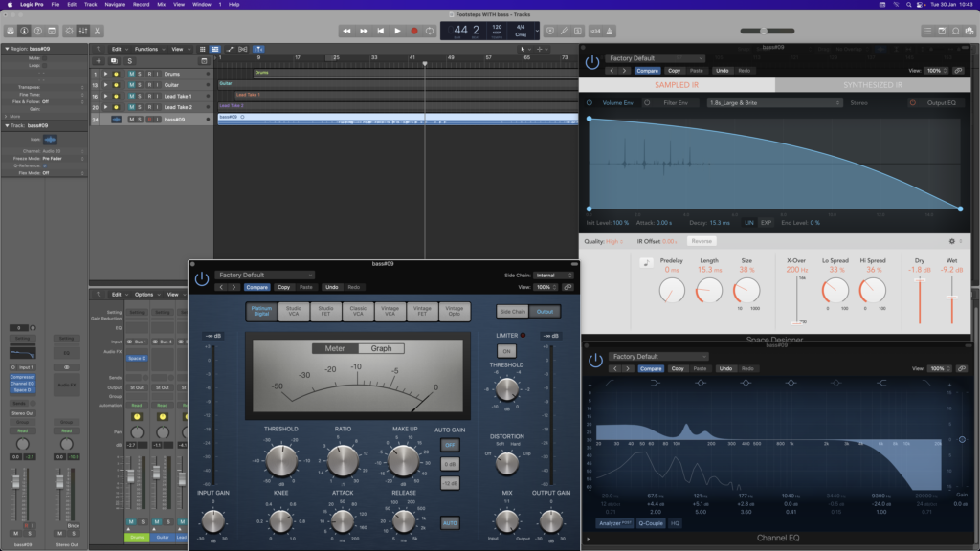Open Space Designer Factory Default preset dropdown
The image size is (980, 551).
[x=655, y=58]
